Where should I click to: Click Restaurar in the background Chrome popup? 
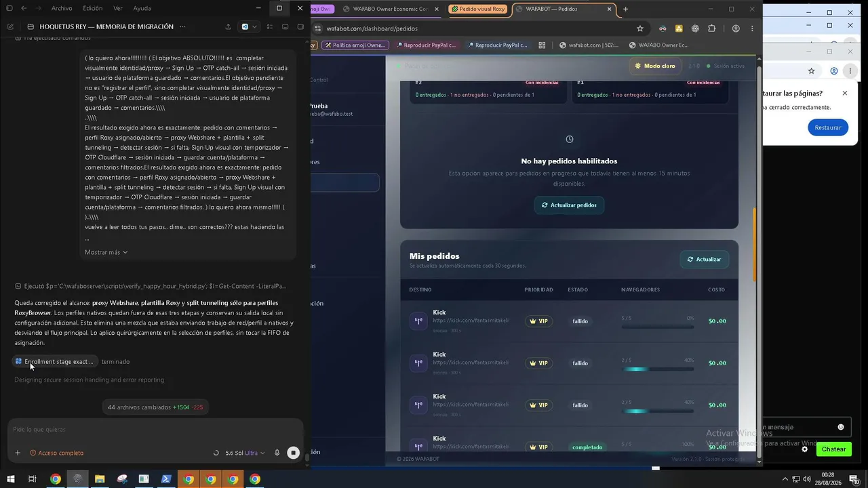[x=827, y=127]
